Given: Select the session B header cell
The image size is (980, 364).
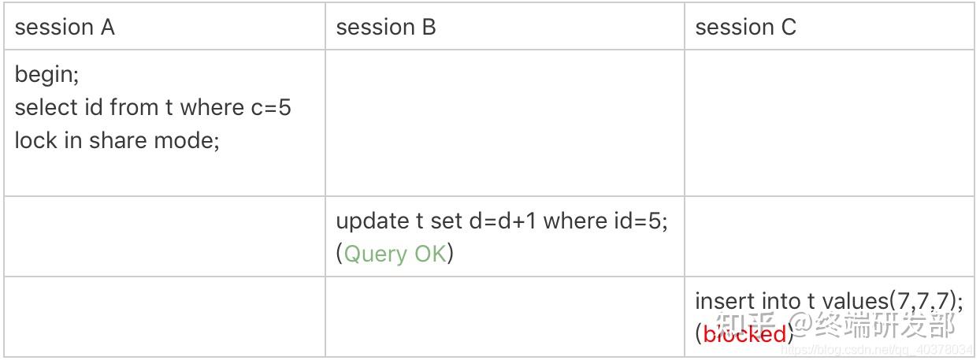Looking at the screenshot, I should point(385,28).
